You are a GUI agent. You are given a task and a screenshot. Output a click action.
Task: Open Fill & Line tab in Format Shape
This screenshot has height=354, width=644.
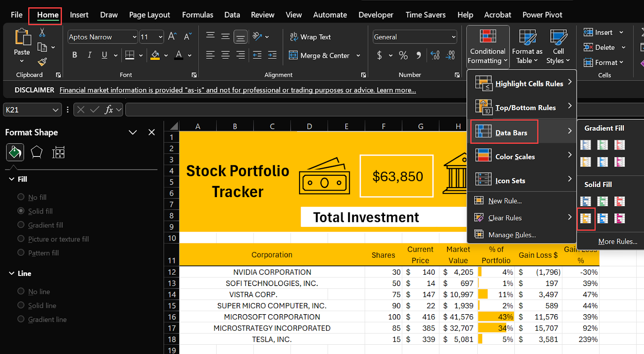point(15,152)
